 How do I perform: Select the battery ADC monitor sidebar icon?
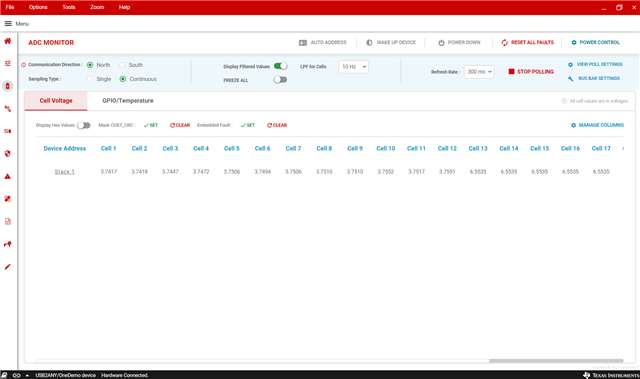click(x=8, y=86)
